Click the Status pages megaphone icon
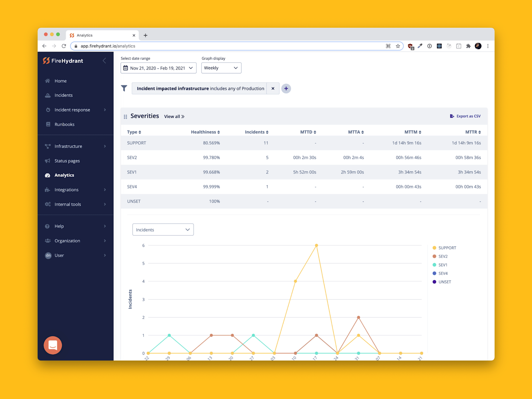Image resolution: width=532 pixels, height=399 pixels. (x=48, y=160)
